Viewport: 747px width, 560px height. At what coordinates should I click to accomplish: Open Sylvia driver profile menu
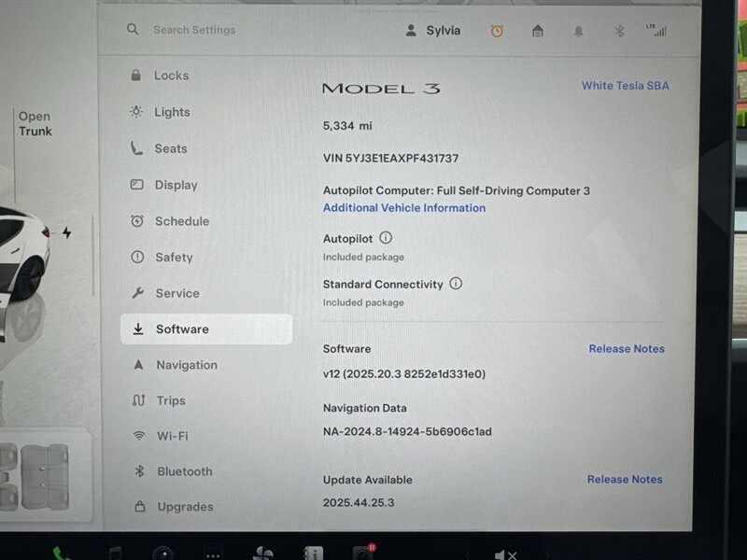coord(432,30)
